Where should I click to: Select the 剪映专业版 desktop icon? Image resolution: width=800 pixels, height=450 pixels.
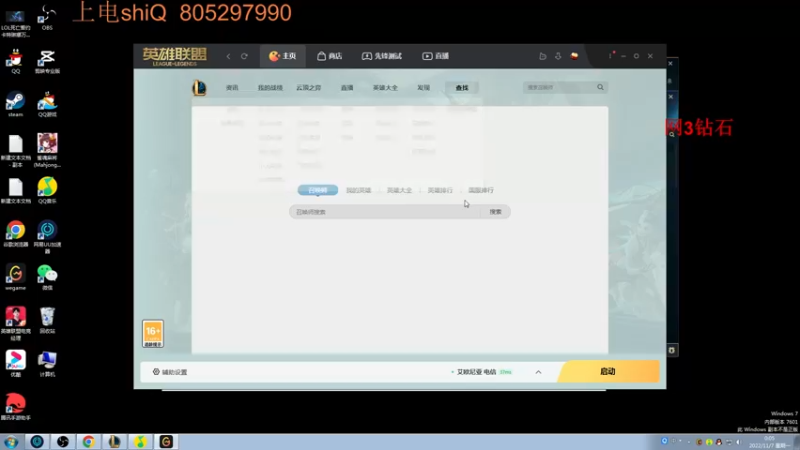(x=47, y=61)
